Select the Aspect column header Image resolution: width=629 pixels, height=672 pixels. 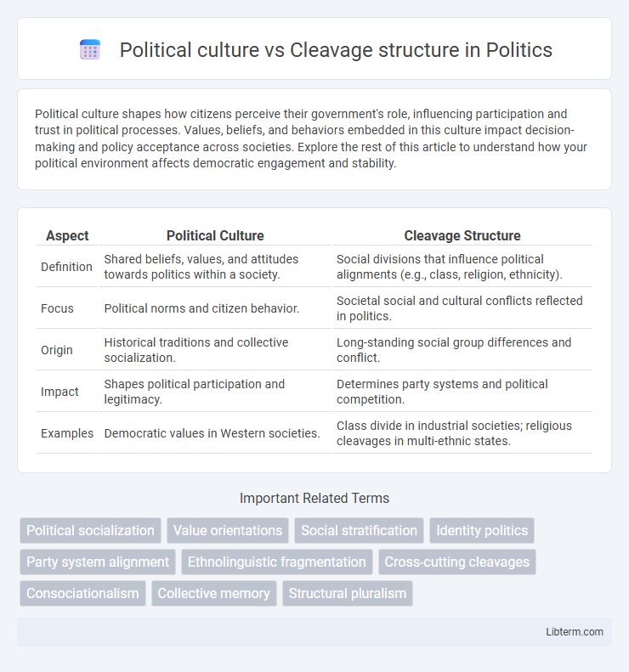click(x=67, y=235)
